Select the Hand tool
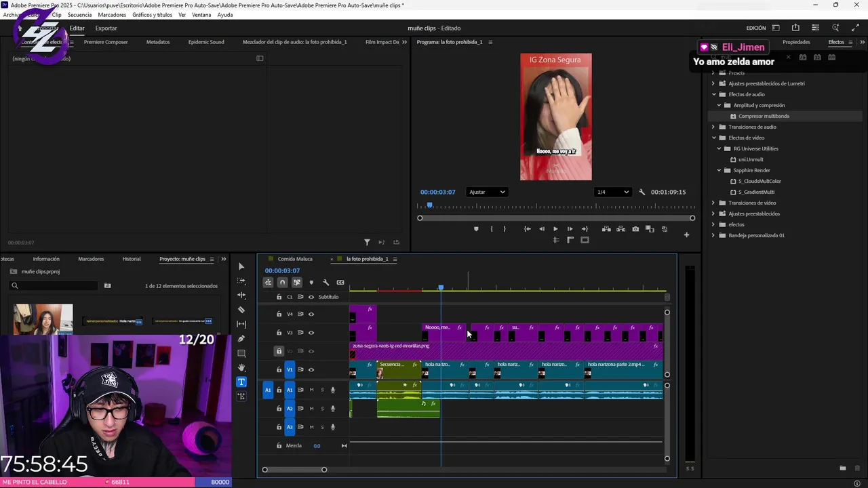Image resolution: width=868 pixels, height=488 pixels. (x=241, y=367)
